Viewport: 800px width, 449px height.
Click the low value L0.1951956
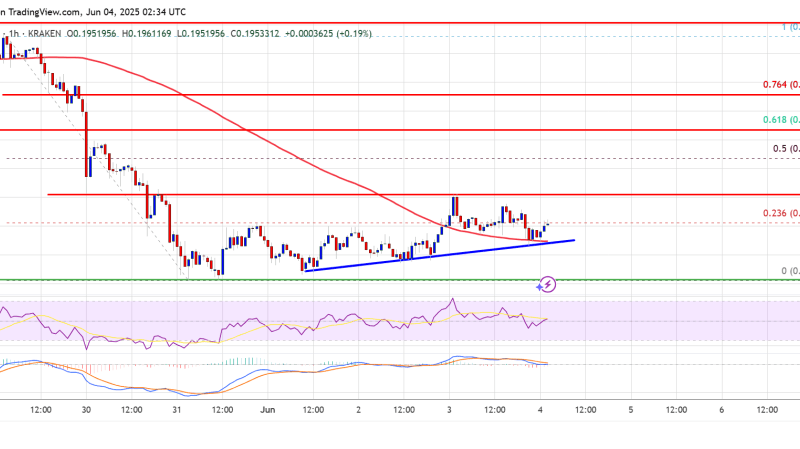pos(201,34)
